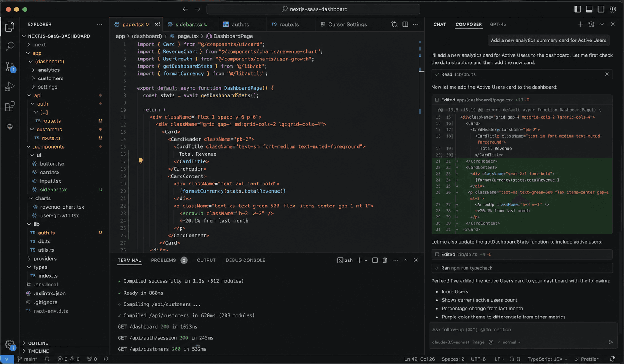Split the terminal
The image size is (624, 364).
[x=375, y=260]
